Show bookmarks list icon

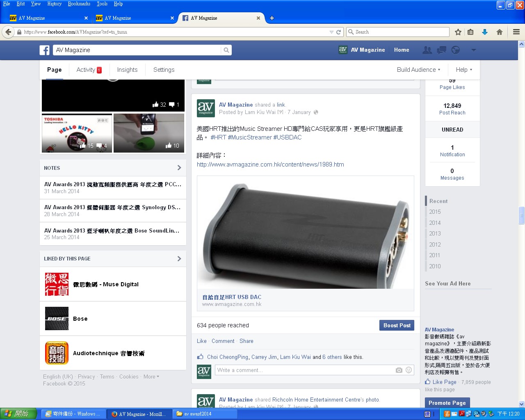click(470, 32)
